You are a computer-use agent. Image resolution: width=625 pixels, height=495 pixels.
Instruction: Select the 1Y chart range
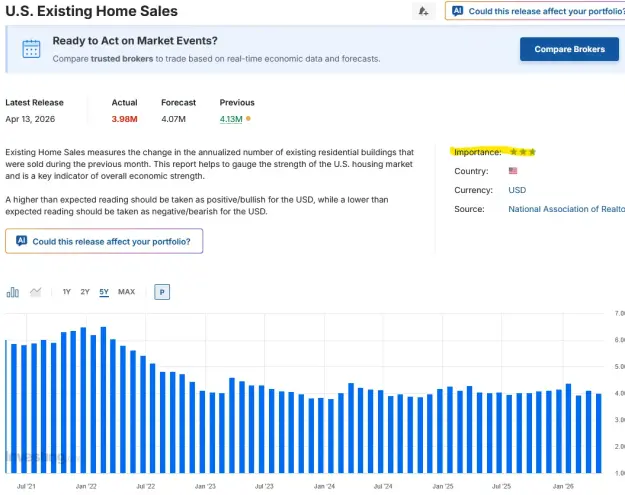pyautogui.click(x=67, y=292)
